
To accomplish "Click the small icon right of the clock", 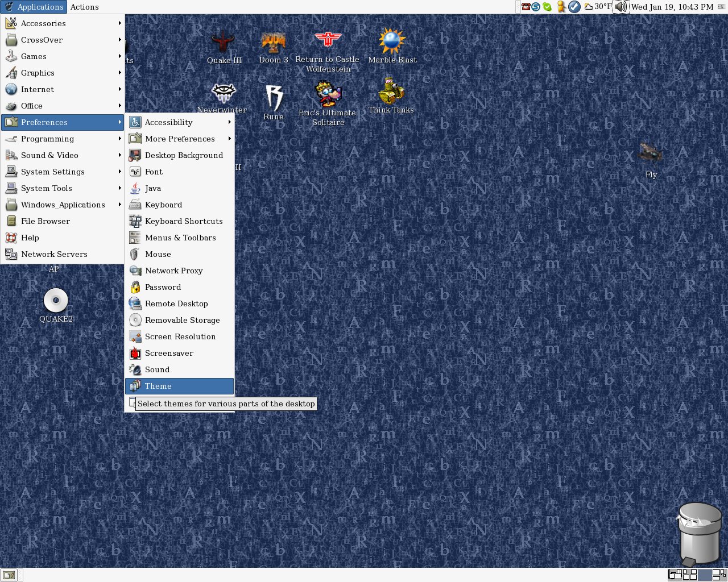I will [x=721, y=7].
